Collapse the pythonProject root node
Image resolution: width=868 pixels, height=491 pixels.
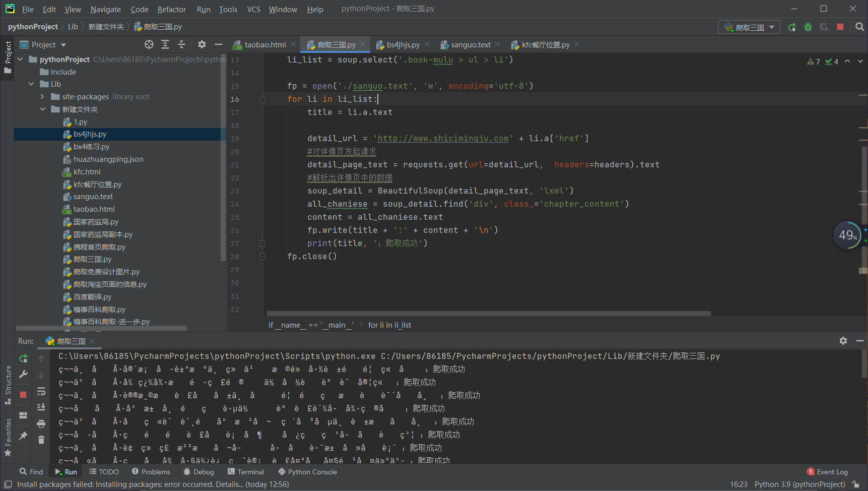click(x=21, y=59)
